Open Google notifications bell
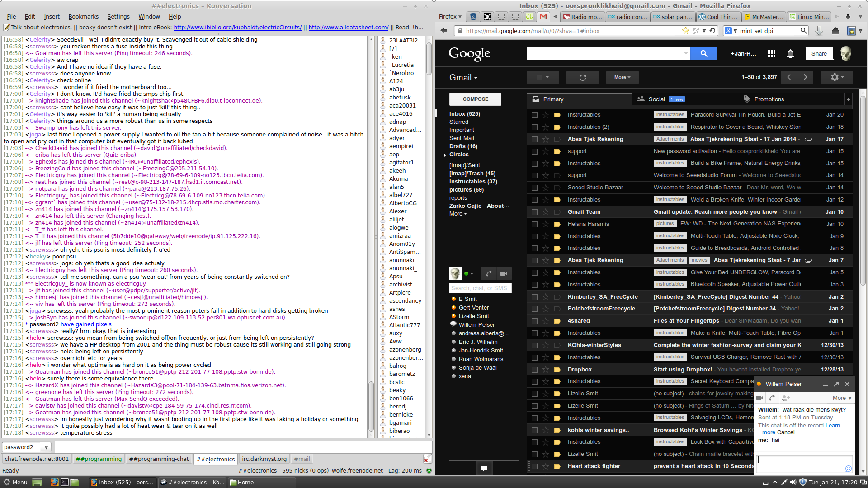Viewport: 868px width, 488px height. tap(790, 54)
